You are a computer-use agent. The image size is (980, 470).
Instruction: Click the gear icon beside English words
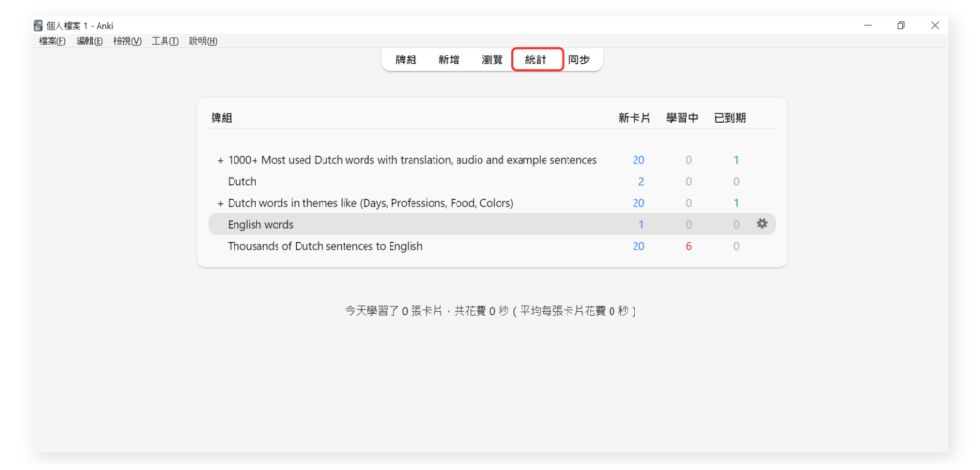762,224
